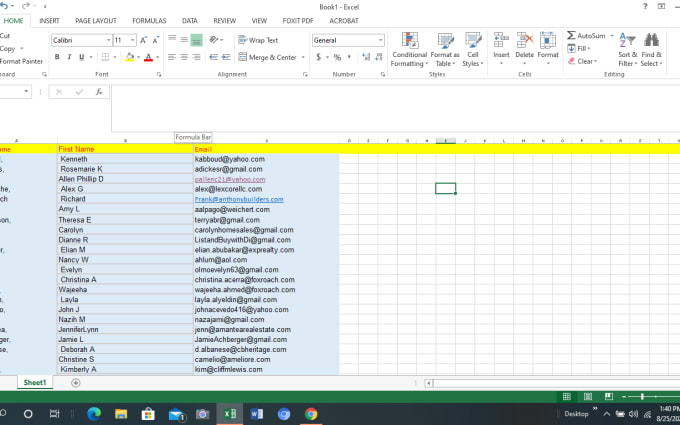Select Align Left icon

coord(172,57)
